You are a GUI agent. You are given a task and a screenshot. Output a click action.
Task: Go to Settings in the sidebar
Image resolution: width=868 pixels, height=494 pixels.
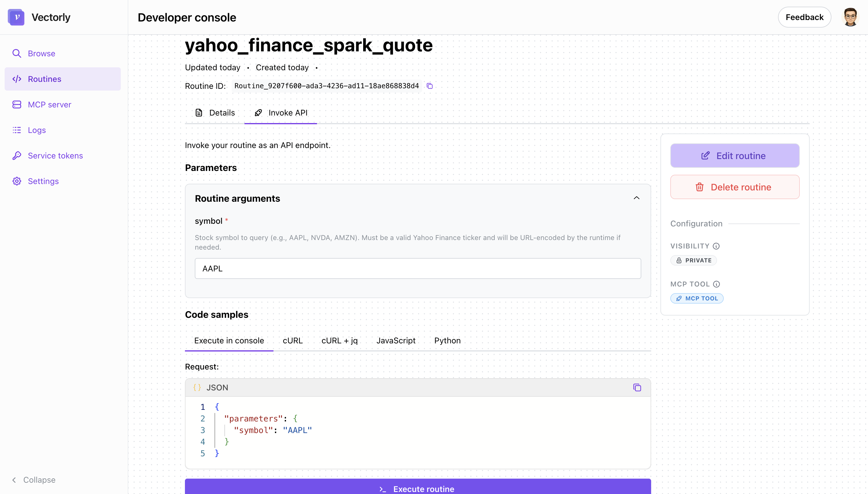click(x=43, y=181)
